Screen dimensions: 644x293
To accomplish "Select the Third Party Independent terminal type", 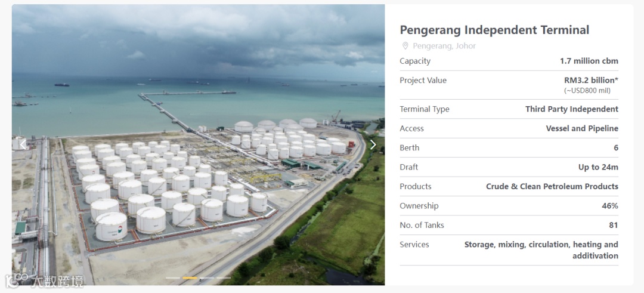I will coord(572,109).
